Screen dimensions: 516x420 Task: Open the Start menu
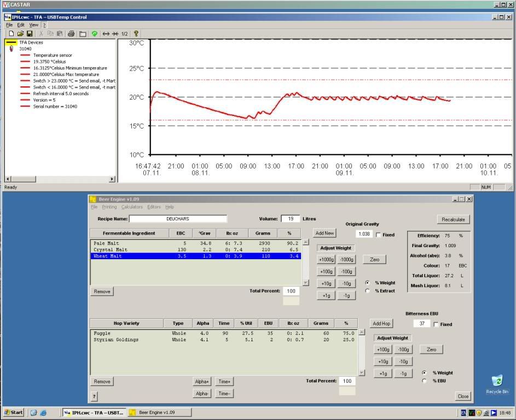tap(13, 412)
